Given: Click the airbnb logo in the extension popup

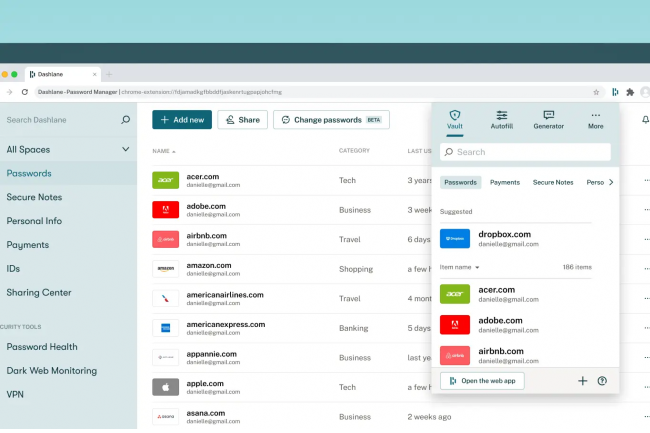Looking at the screenshot, I should (455, 355).
